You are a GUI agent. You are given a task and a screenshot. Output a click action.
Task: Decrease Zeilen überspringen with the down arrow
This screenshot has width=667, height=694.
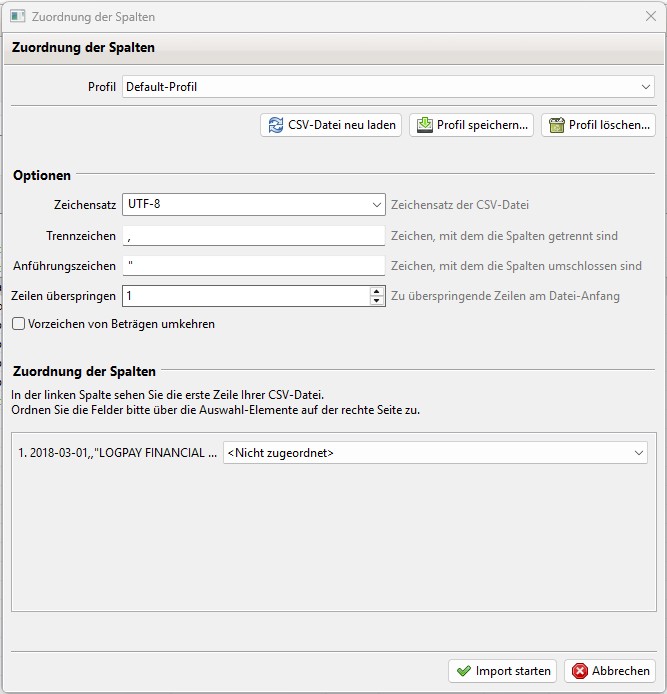click(x=376, y=301)
